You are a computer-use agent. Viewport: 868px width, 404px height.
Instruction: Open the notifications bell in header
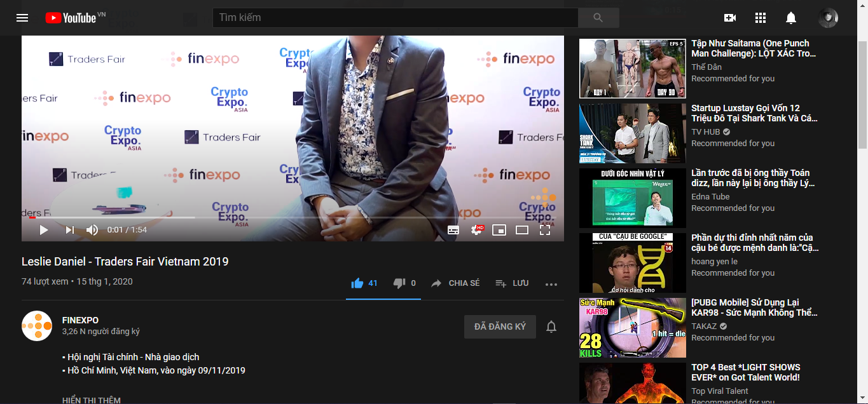pyautogui.click(x=791, y=18)
